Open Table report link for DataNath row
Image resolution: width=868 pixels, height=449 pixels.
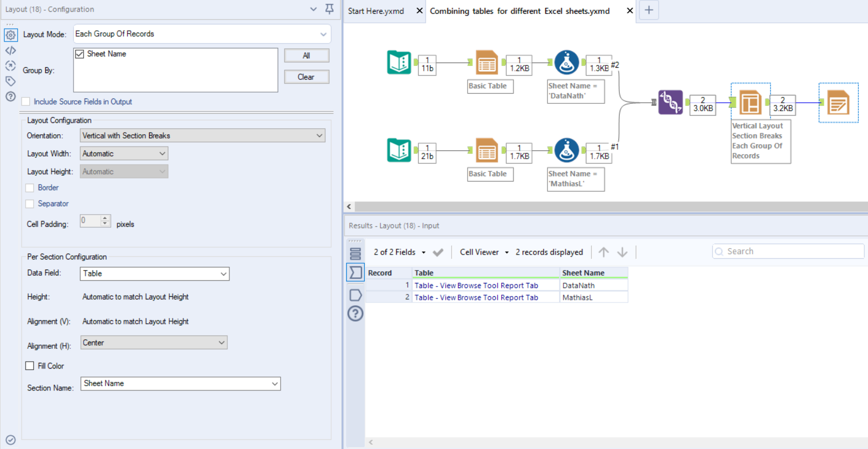pyautogui.click(x=476, y=285)
